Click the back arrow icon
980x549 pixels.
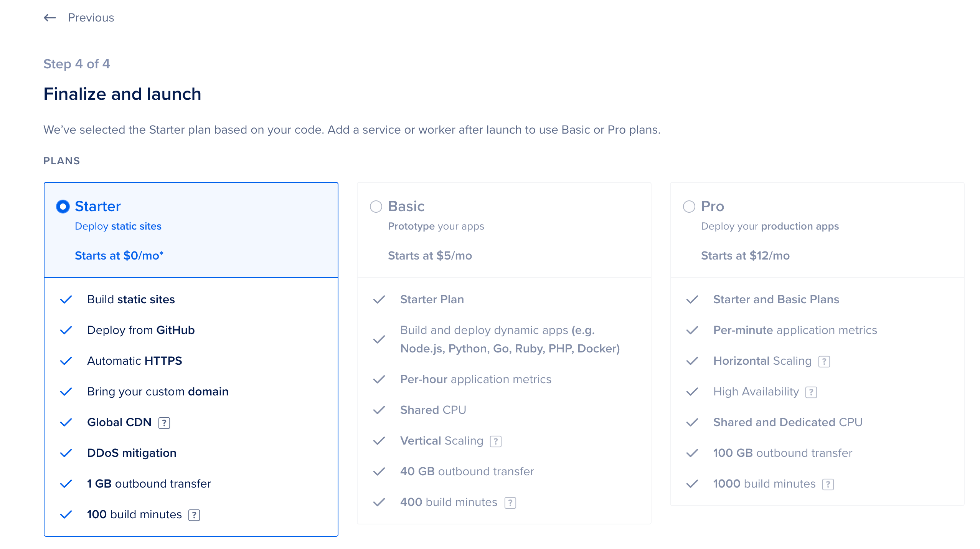point(49,18)
